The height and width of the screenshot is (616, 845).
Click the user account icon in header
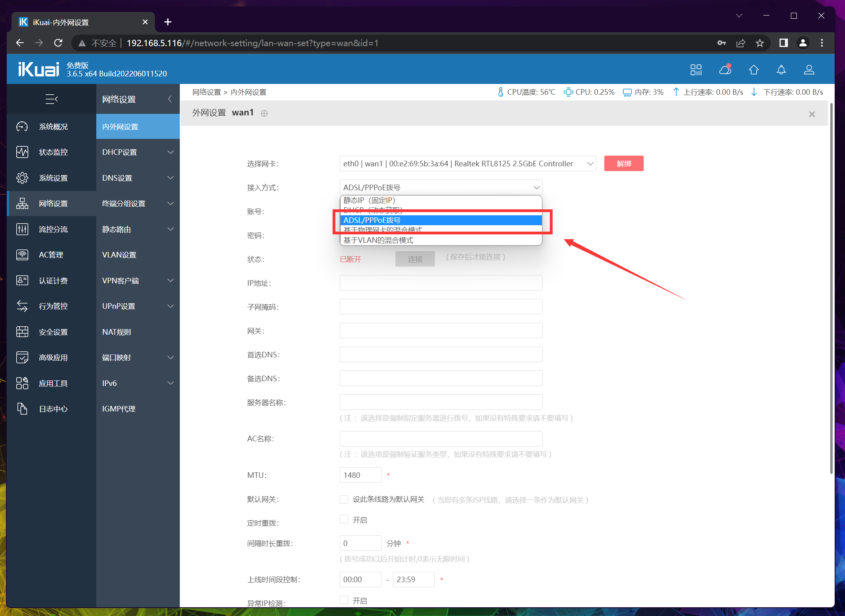click(809, 70)
